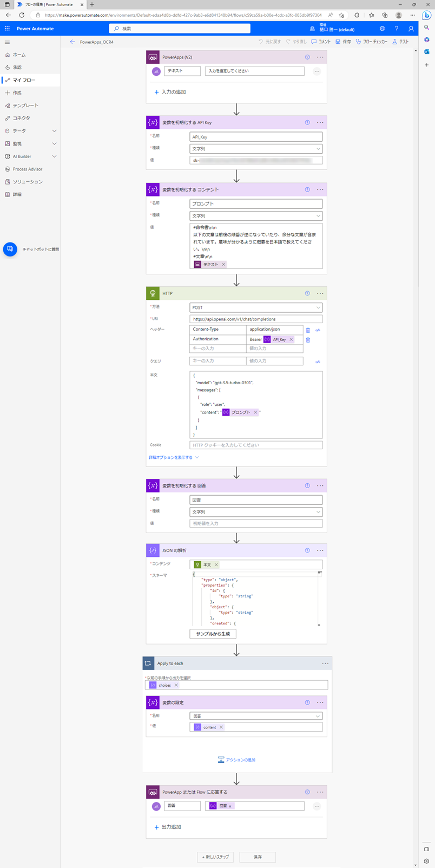Open テンプレート in the sidebar

click(x=30, y=106)
